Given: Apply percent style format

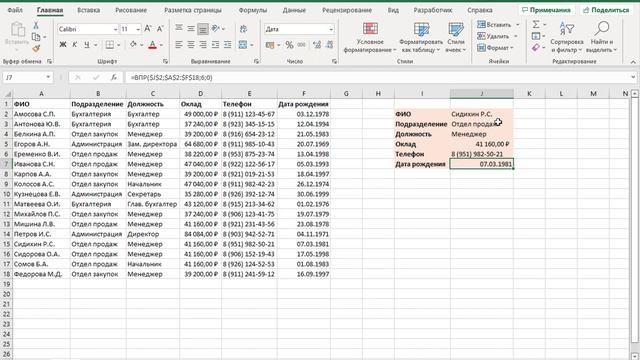Looking at the screenshot, I should [289, 44].
